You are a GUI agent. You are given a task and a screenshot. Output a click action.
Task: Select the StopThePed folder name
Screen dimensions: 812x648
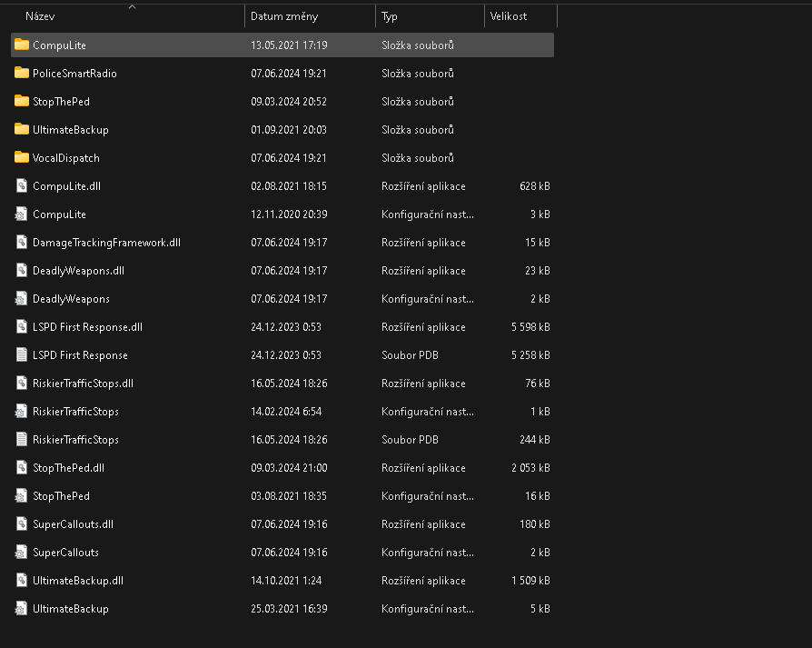click(61, 102)
